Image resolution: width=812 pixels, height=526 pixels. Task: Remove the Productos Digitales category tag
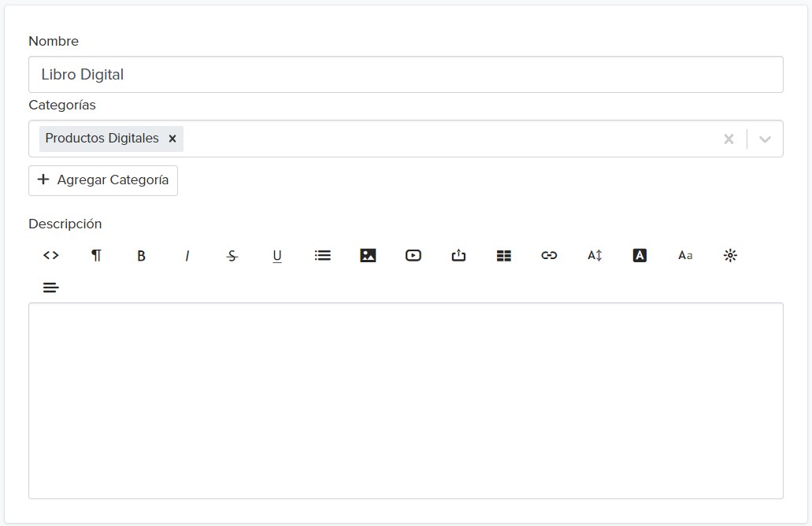(x=172, y=139)
